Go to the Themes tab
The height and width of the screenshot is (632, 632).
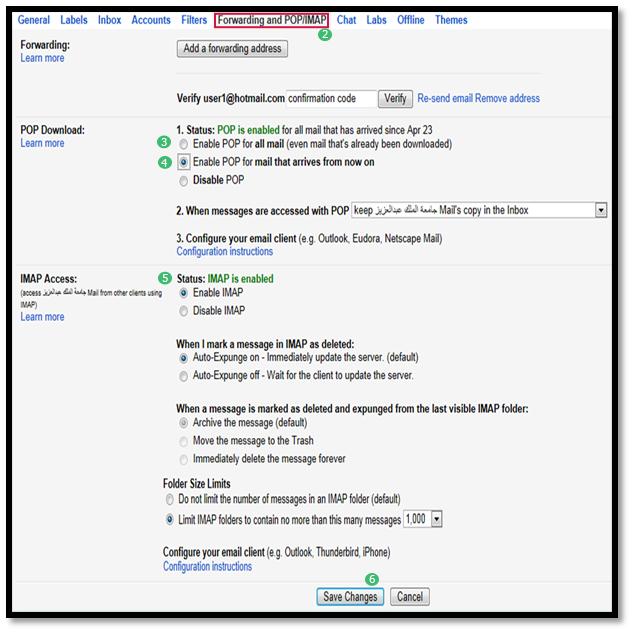tap(451, 20)
